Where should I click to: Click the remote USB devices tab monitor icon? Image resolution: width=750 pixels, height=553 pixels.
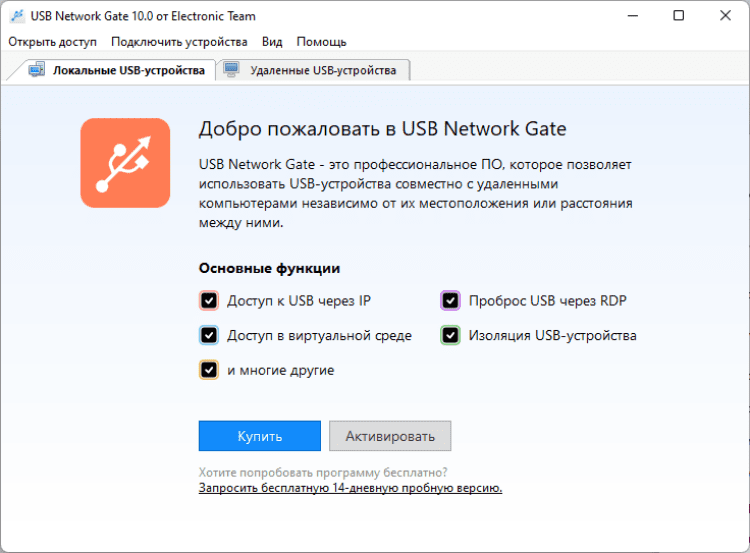(232, 70)
